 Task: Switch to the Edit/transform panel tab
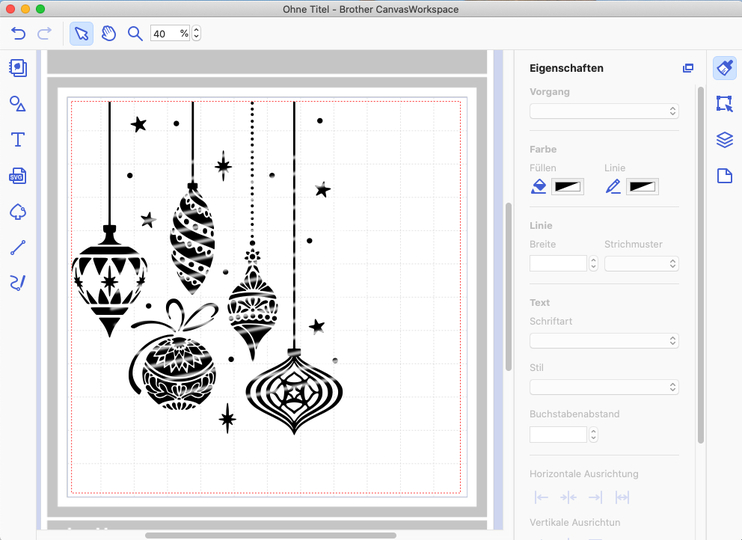pos(725,104)
